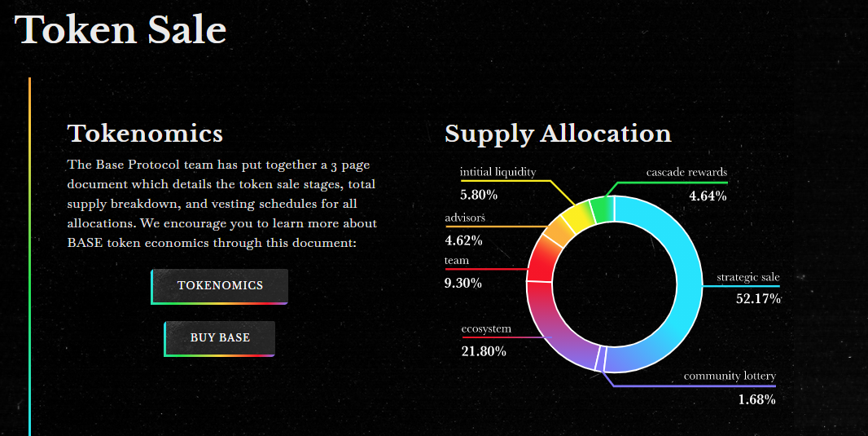Click the Tokenomics description paragraph
This screenshot has height=436, width=868.
coord(222,204)
